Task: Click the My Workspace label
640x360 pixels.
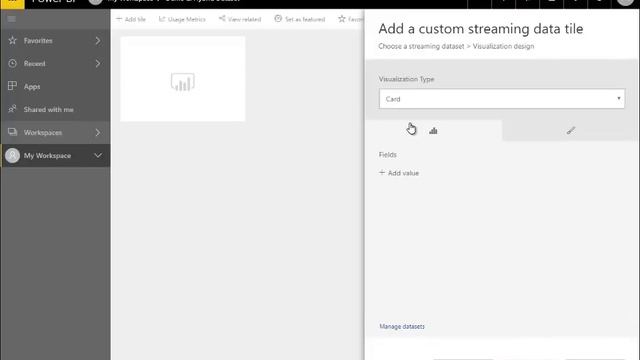Action: click(47, 156)
